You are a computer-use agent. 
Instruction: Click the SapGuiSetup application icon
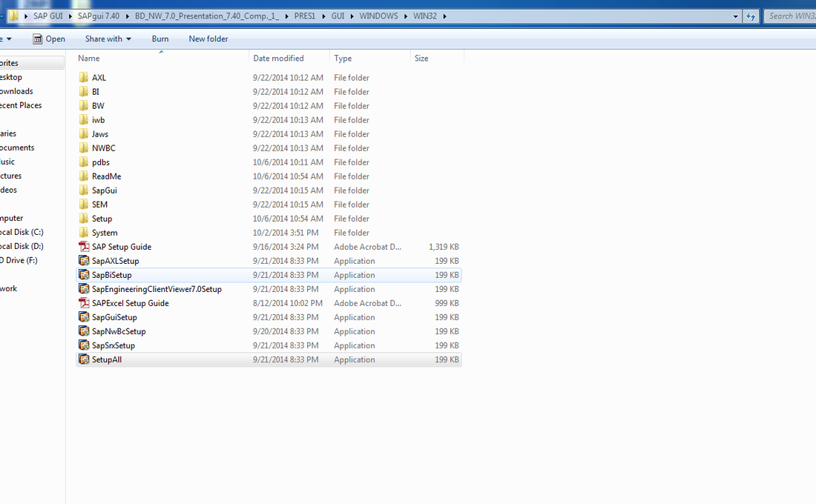tap(84, 316)
